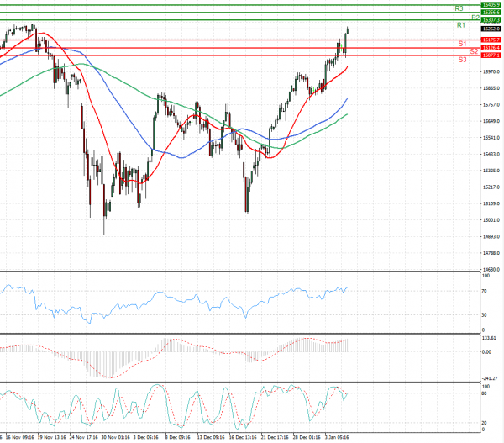Click MACD scale minimum -241.27

490,378
